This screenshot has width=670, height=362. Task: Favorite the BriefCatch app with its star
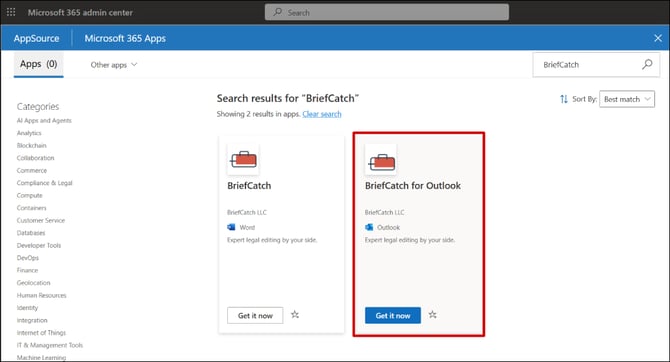click(x=295, y=315)
